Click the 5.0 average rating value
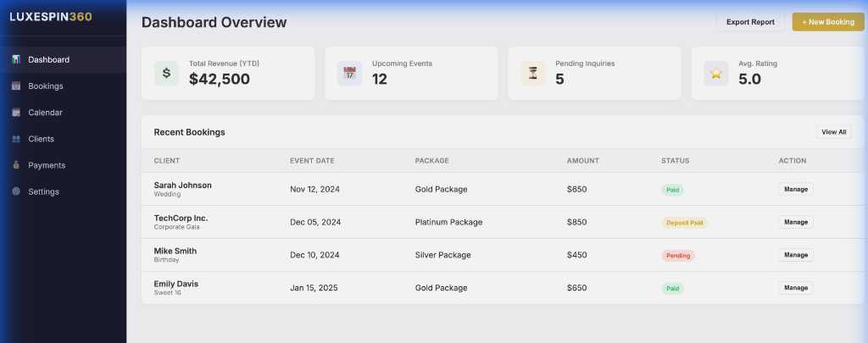Viewport: 868px width, 343px height. click(x=749, y=79)
